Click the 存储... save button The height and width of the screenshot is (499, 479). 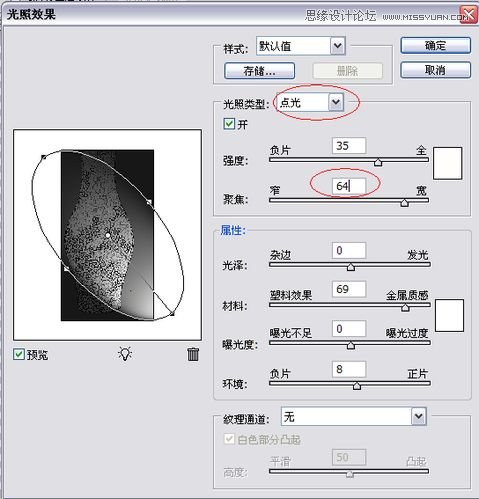[x=259, y=71]
